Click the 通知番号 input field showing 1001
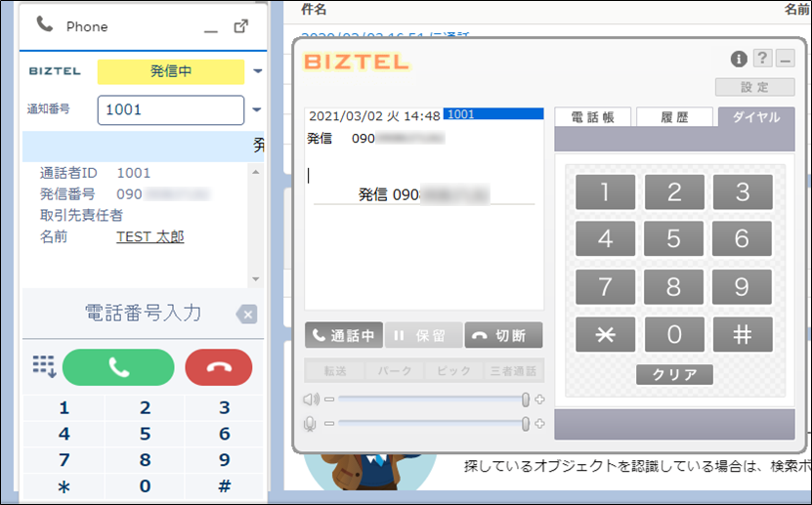The width and height of the screenshot is (812, 505). coord(171,109)
